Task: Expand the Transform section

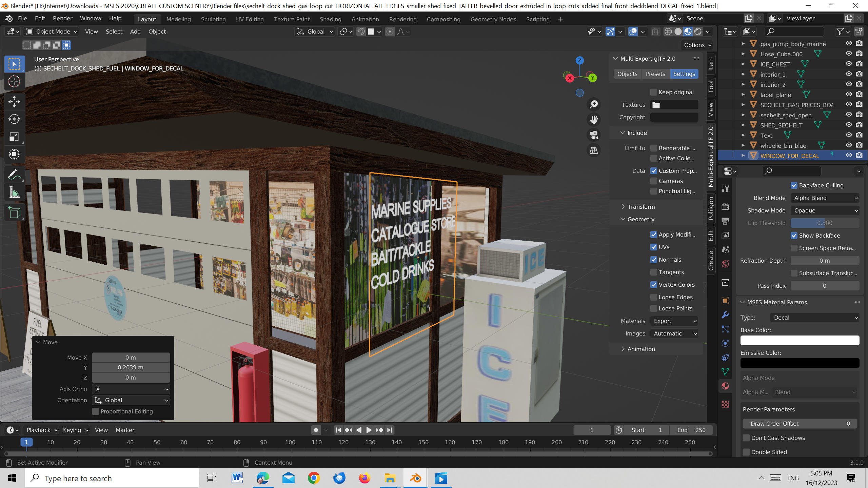Action: [641, 207]
